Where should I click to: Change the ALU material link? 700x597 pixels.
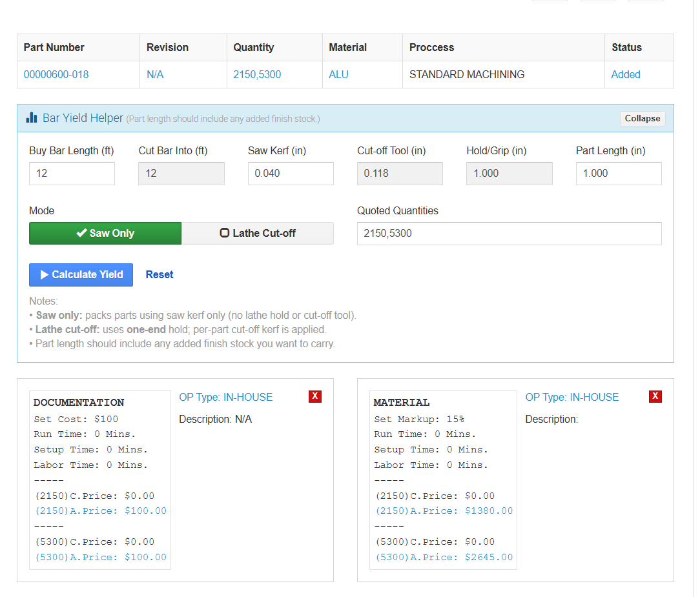tap(338, 74)
